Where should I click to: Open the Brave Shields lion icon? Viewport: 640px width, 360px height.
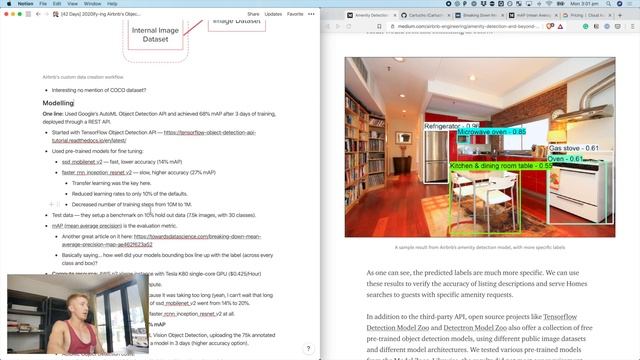[x=550, y=27]
